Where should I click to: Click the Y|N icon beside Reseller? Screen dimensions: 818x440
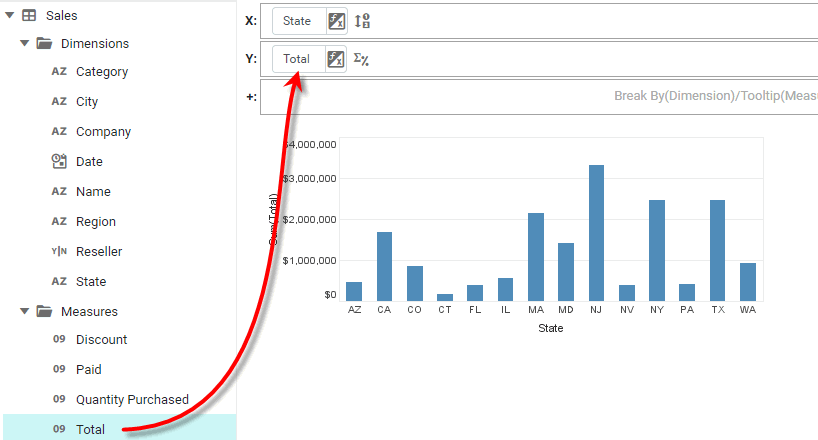(x=59, y=252)
